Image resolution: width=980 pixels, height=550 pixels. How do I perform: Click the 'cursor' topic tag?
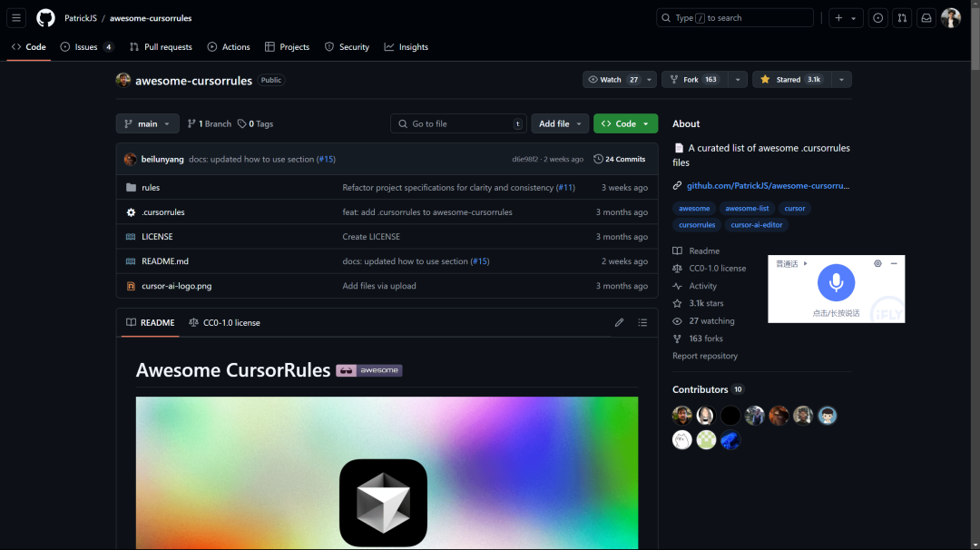(794, 208)
